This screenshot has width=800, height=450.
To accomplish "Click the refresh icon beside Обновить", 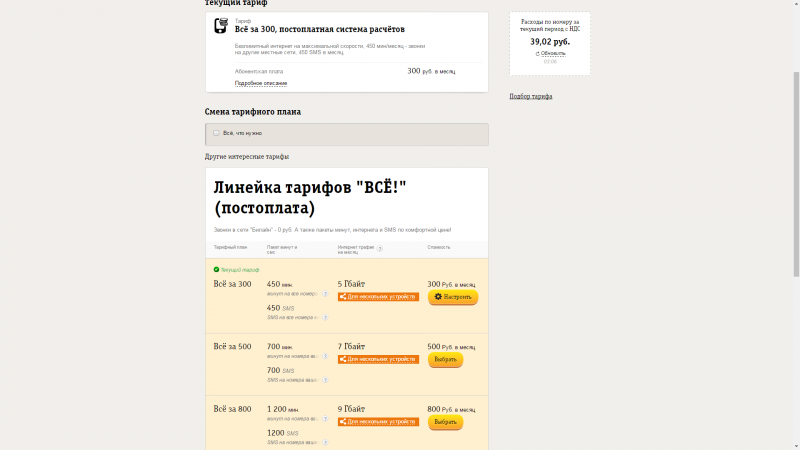I will (537, 54).
